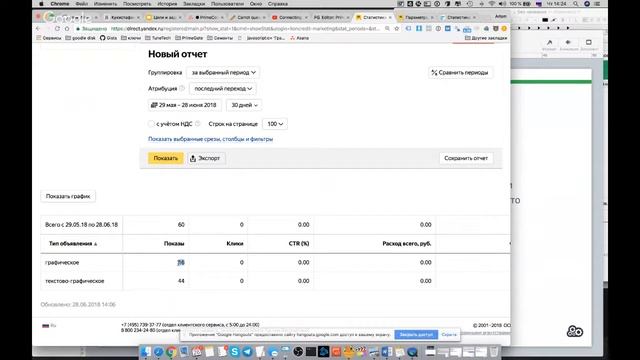Click the GitHub Gists bookmark
The image size is (640, 360).
(108, 38)
